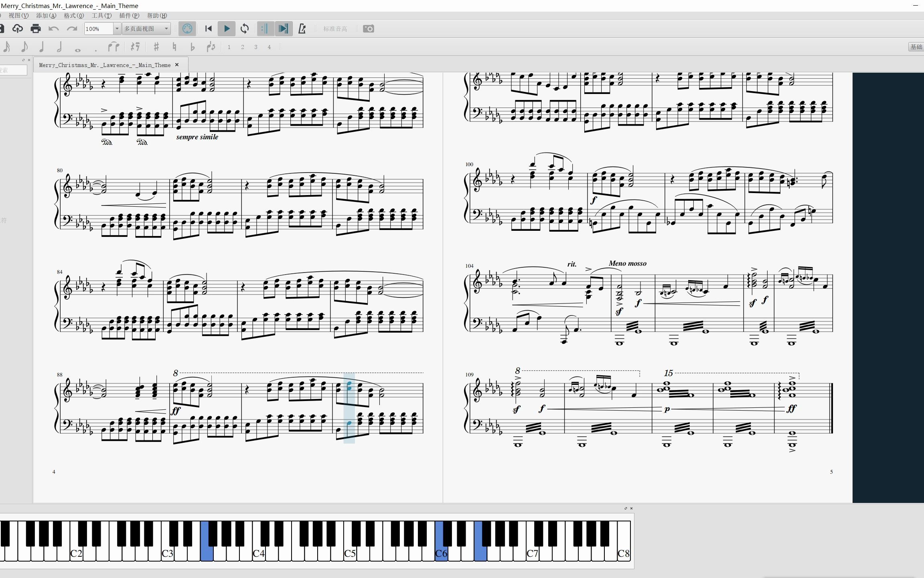The image size is (924, 578).
Task: Select voice 1
Action: click(x=229, y=47)
